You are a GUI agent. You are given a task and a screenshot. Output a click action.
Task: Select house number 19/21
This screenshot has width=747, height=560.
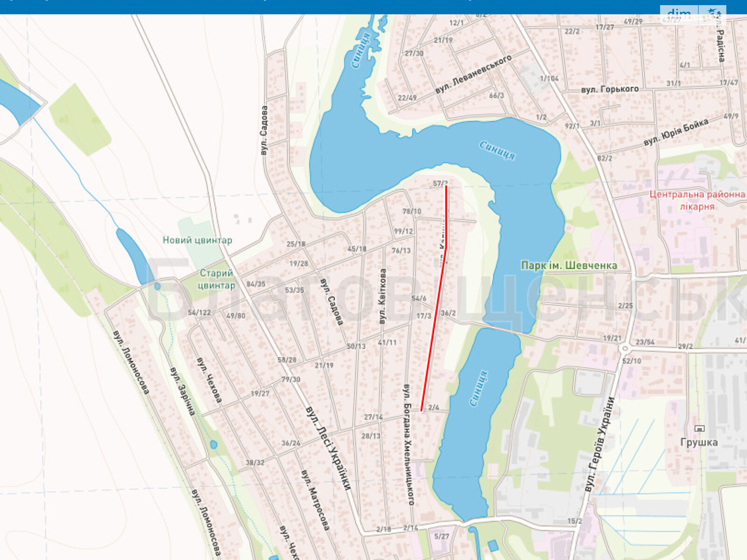pyautogui.click(x=612, y=338)
